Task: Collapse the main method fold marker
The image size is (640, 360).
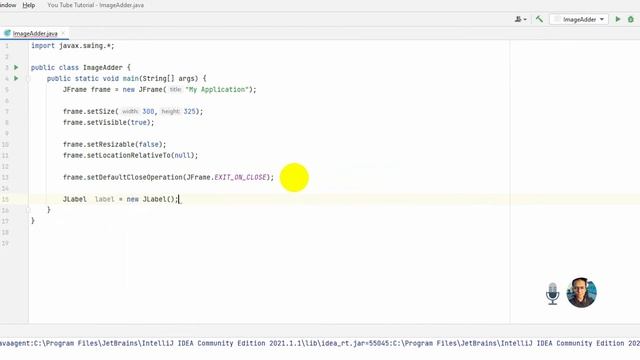Action: pos(28,79)
